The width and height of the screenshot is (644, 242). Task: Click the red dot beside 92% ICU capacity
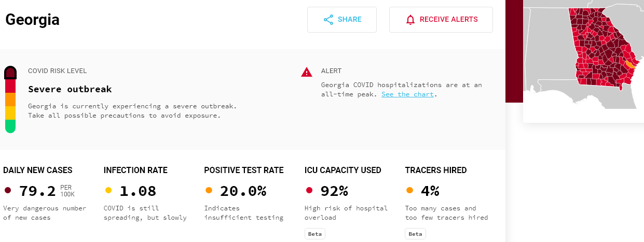309,190
